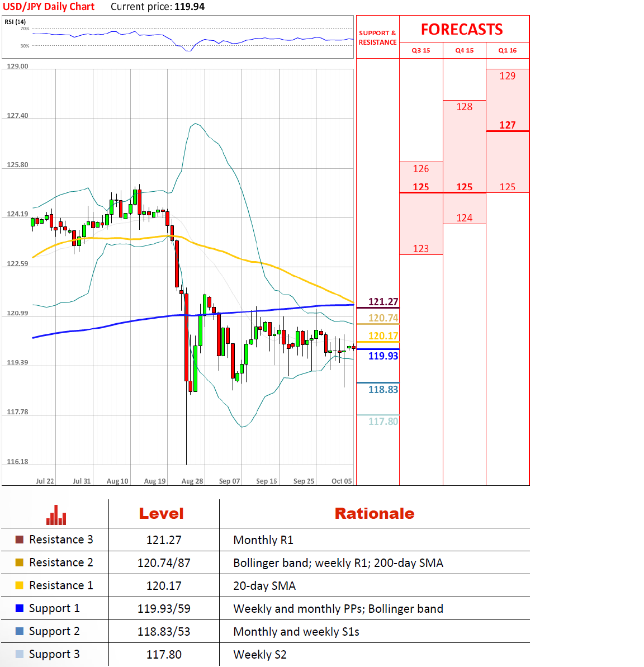Select the Resistance 3 row label
Screen dimensions: 644x667
[x=61, y=540]
